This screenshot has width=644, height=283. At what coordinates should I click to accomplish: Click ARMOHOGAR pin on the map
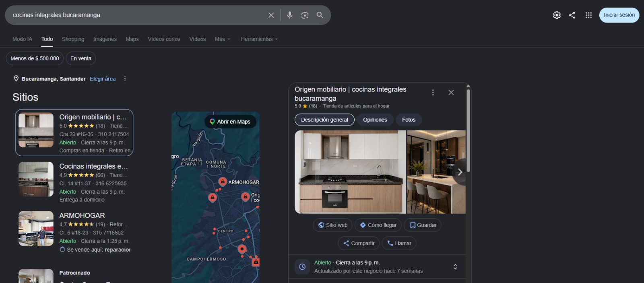point(223,182)
